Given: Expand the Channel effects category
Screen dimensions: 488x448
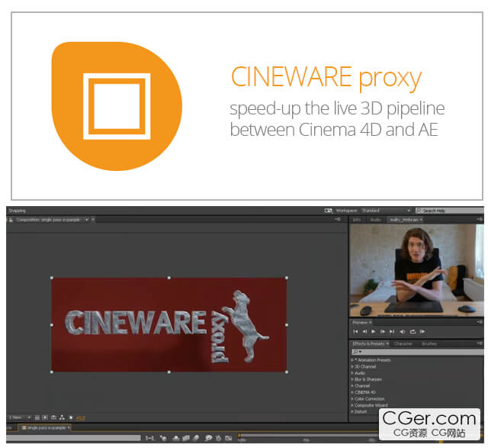Looking at the screenshot, I should coord(352,385).
